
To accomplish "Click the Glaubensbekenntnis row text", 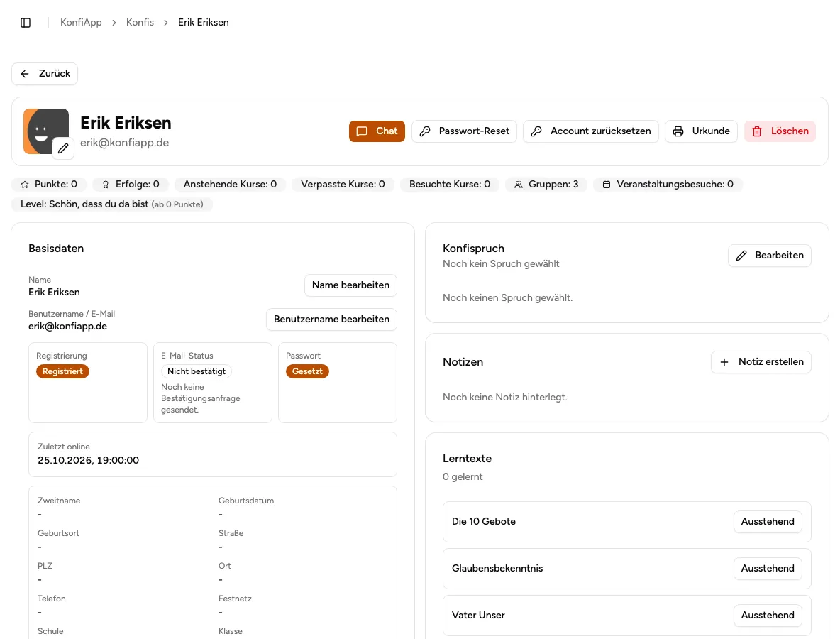I will [497, 568].
